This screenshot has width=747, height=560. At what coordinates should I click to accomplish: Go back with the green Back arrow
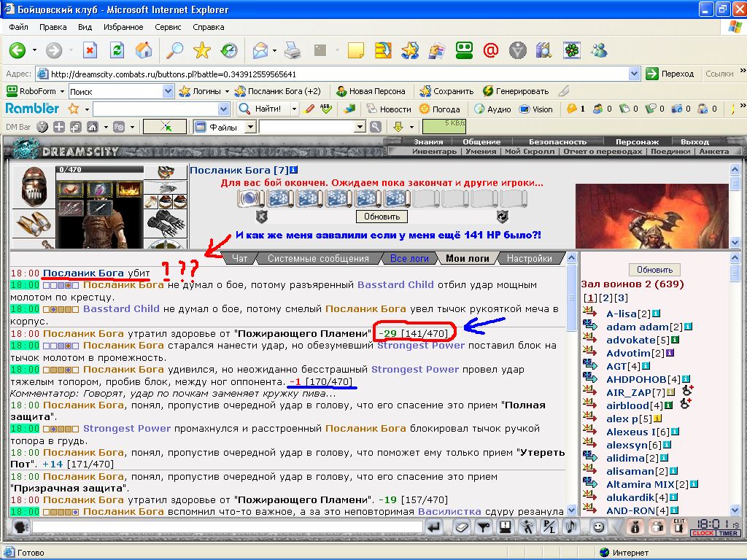18,50
